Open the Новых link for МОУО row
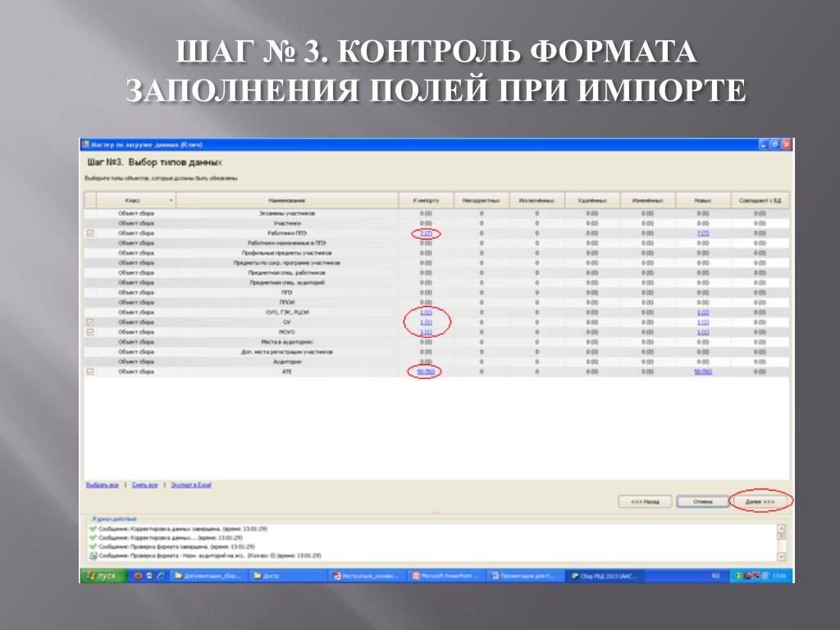Screen dimensions: 840x630 pos(703,332)
